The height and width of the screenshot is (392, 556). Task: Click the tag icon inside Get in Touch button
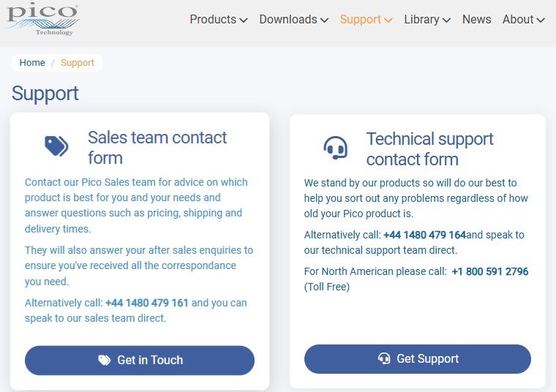pos(104,360)
